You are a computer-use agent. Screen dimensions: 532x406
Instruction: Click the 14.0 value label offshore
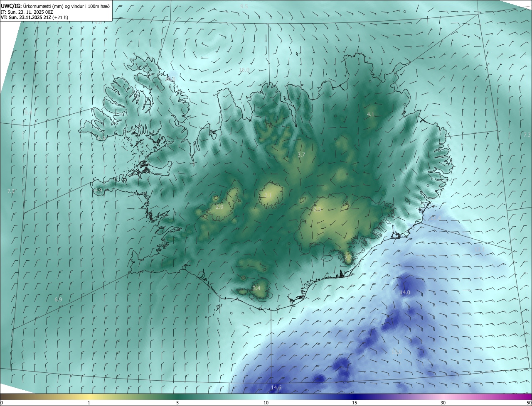coord(405,292)
